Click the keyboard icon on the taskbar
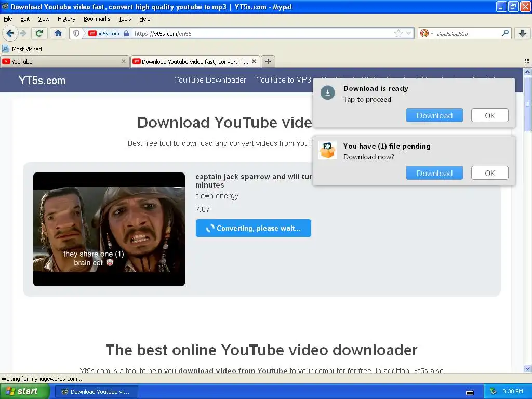 [470, 392]
